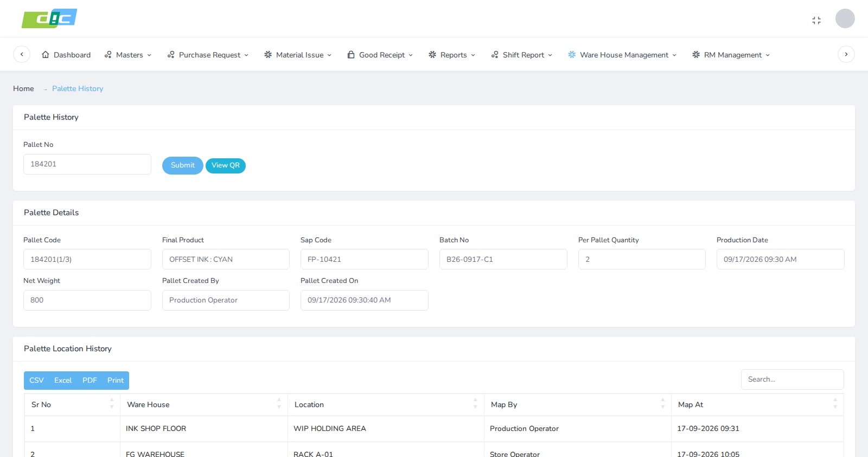
Task: Click the Palette History breadcrumb link
Action: pyautogui.click(x=78, y=88)
